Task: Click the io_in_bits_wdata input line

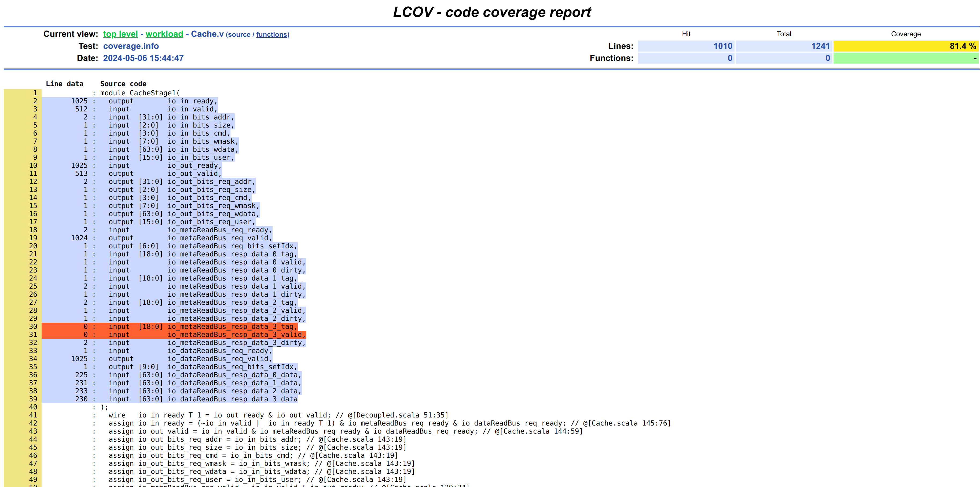Action: point(174,149)
